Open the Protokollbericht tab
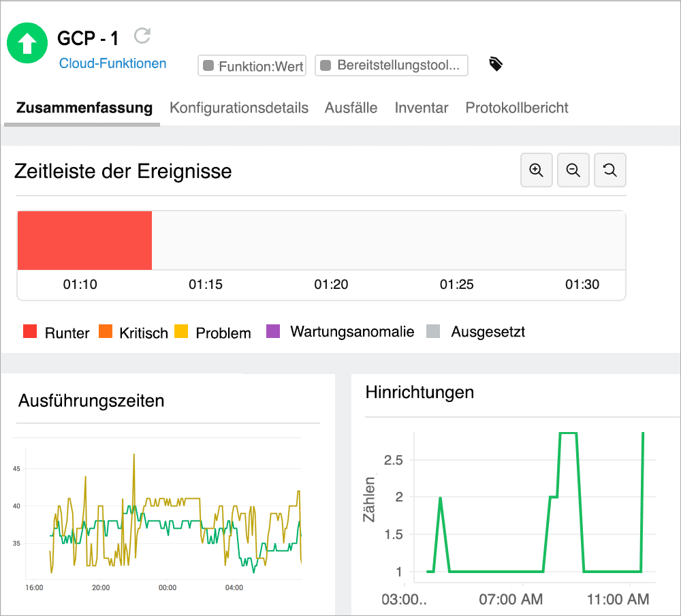681x616 pixels. click(x=516, y=108)
